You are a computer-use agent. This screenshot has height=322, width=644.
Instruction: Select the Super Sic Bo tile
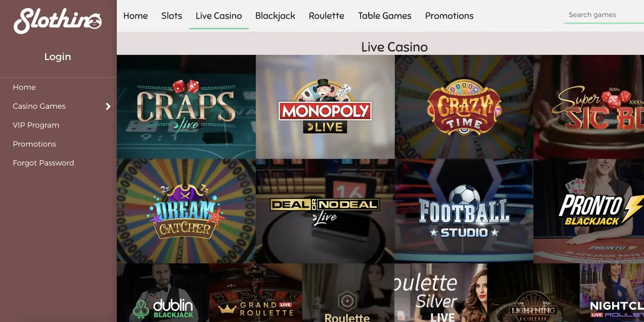click(x=589, y=107)
